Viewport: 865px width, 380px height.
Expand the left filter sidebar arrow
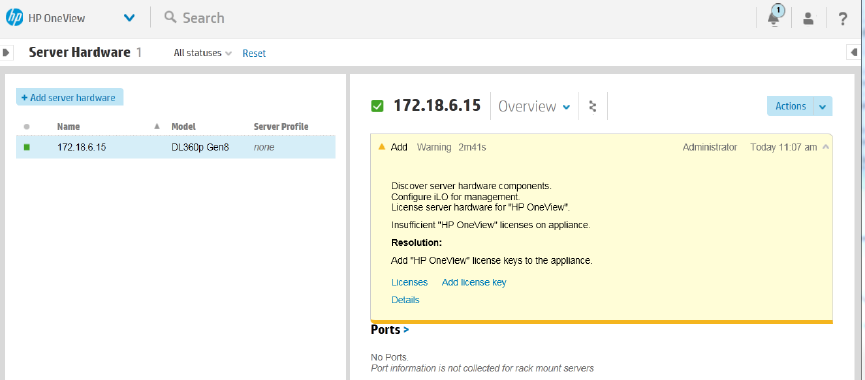coord(6,52)
